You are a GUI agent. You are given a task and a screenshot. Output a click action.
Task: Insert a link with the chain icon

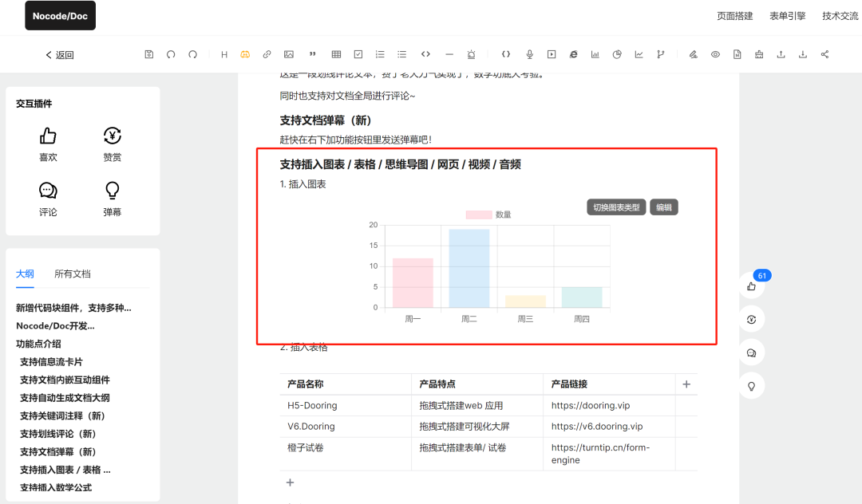coord(267,54)
